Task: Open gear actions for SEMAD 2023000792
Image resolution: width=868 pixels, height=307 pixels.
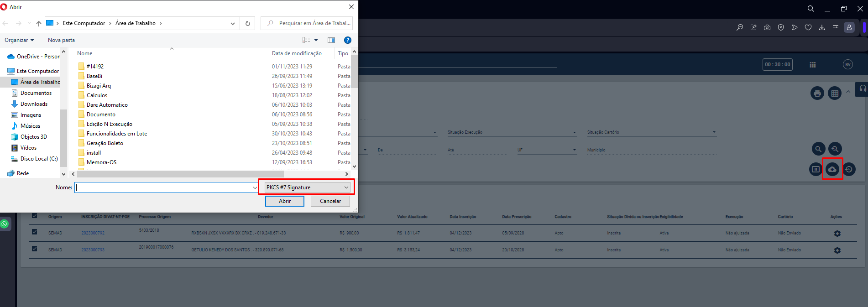Action: (x=837, y=234)
